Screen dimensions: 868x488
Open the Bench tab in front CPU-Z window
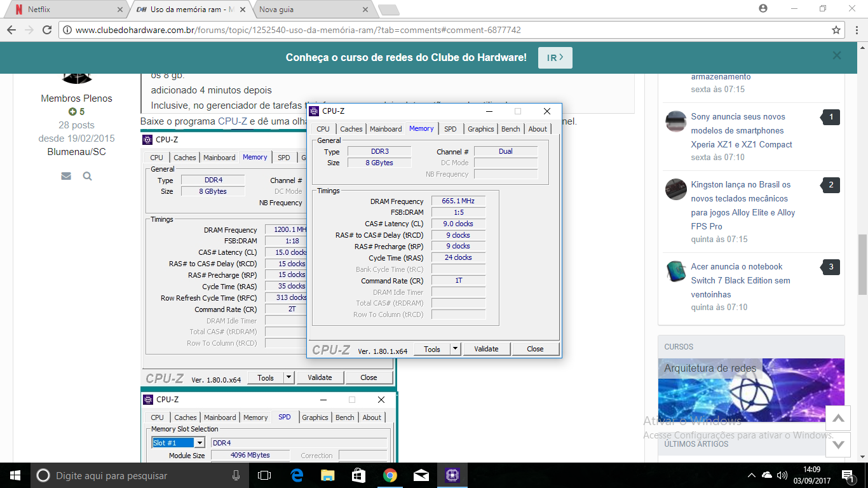point(511,129)
